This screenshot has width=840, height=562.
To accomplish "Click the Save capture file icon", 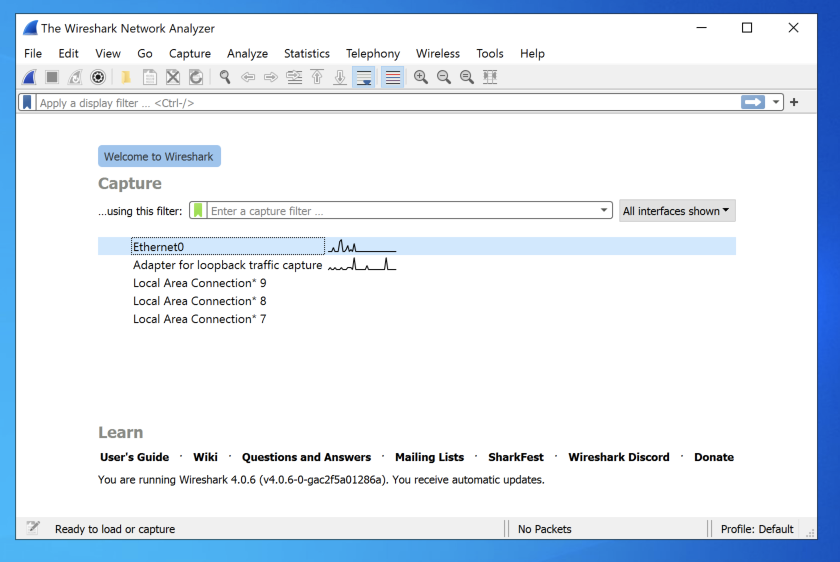I will coord(149,77).
